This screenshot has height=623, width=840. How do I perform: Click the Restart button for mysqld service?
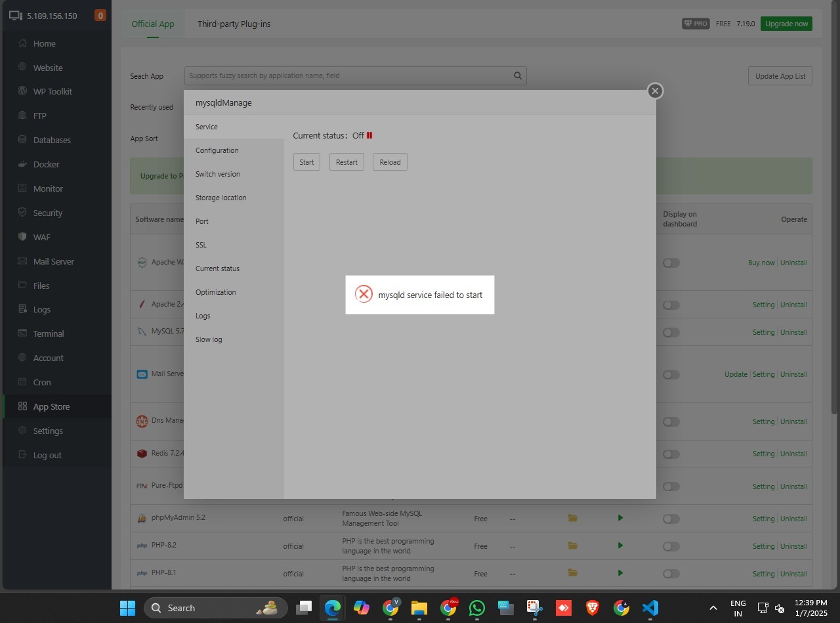[x=346, y=162]
